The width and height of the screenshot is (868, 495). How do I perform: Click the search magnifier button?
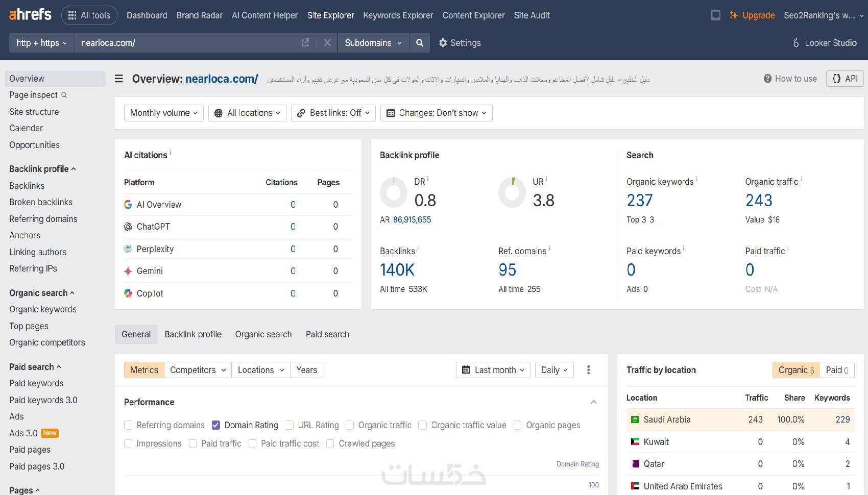pos(420,43)
